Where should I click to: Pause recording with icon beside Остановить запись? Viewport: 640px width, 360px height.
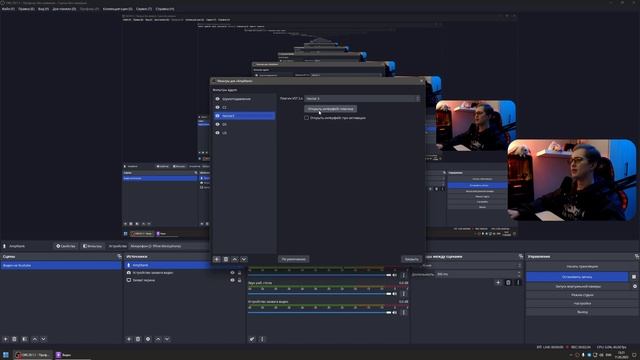pyautogui.click(x=634, y=277)
